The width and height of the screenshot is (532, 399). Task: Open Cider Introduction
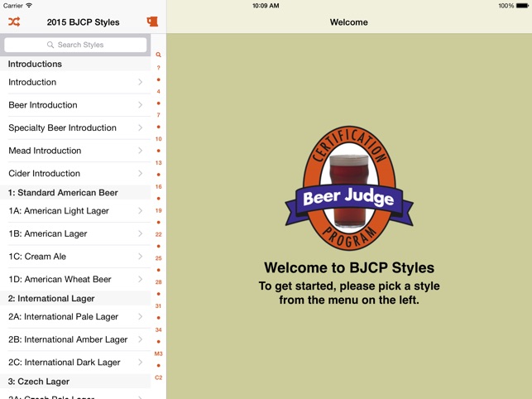(x=75, y=173)
